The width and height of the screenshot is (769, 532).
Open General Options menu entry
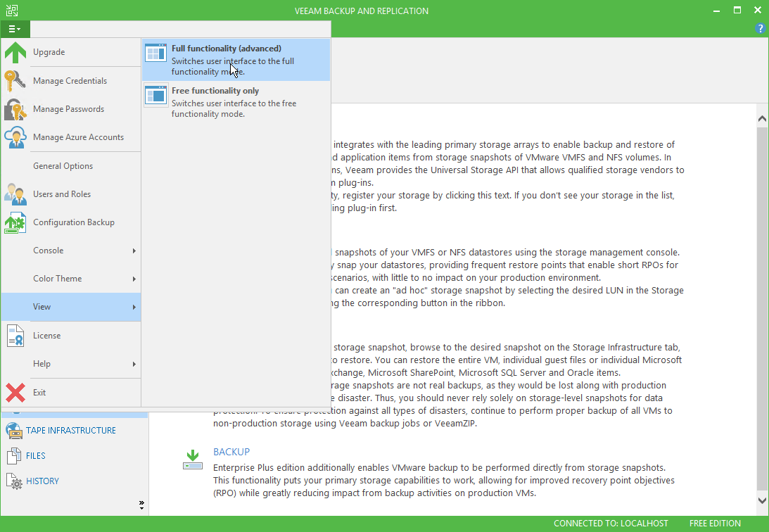(71, 166)
